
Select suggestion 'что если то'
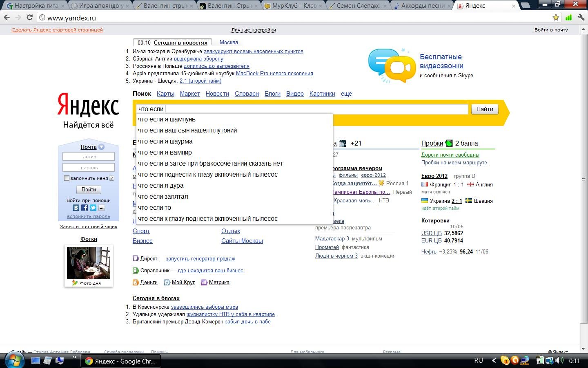click(235, 208)
